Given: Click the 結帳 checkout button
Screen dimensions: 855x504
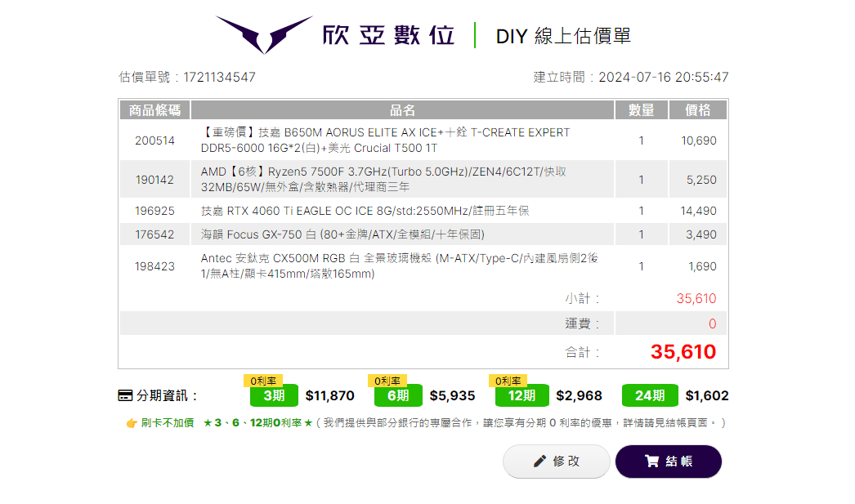Looking at the screenshot, I should pyautogui.click(x=669, y=462).
